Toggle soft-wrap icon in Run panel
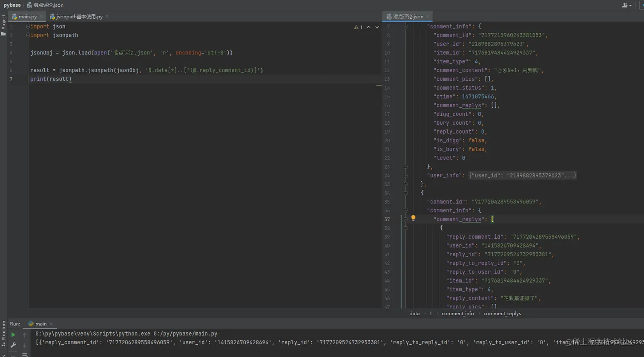The image size is (644, 357). pyautogui.click(x=25, y=354)
